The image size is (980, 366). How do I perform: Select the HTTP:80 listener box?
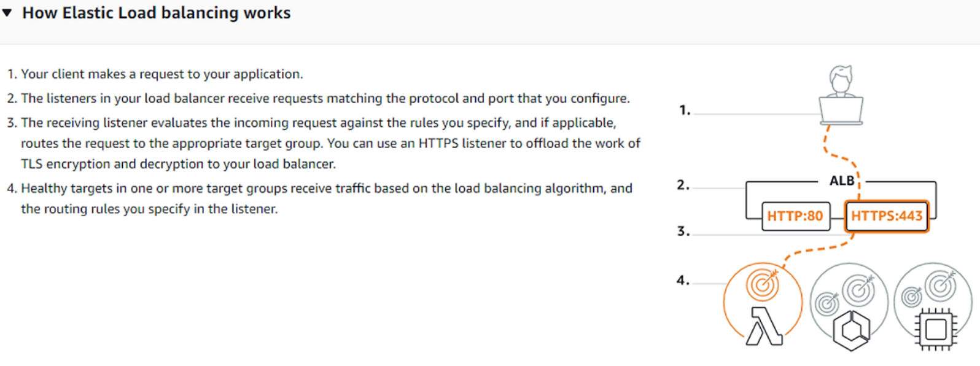point(795,216)
